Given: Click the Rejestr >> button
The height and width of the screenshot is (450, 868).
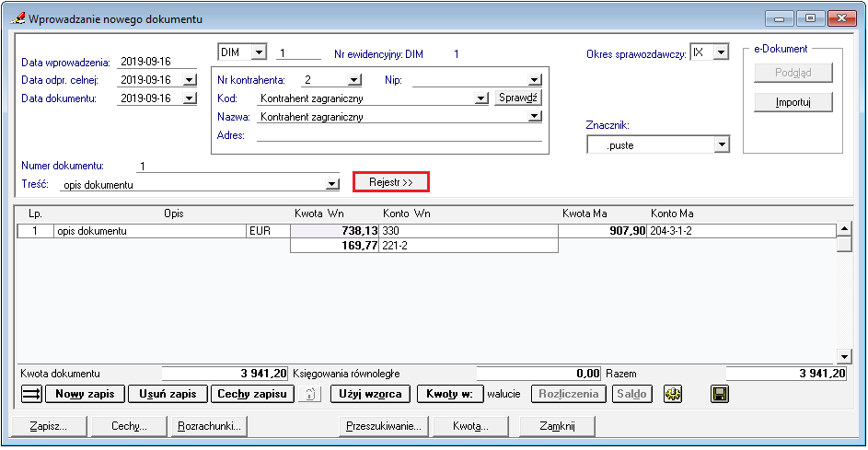Looking at the screenshot, I should point(391,182).
